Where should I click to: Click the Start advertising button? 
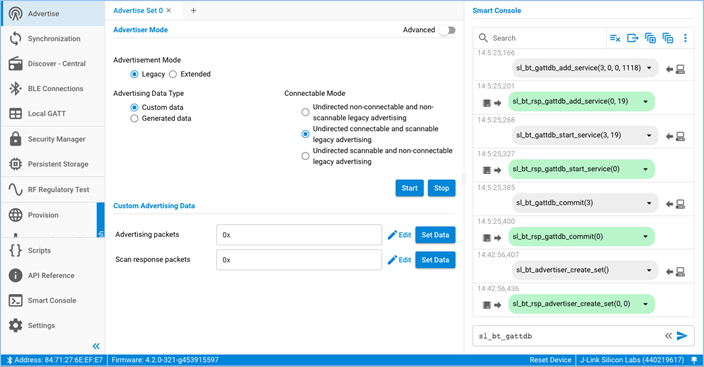tap(409, 188)
